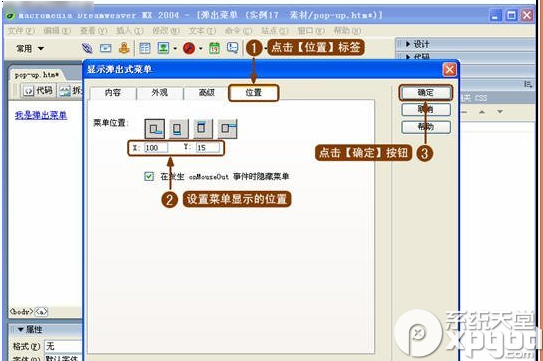Open the 插入 menu
The width and height of the screenshot is (543, 361).
tap(130, 31)
